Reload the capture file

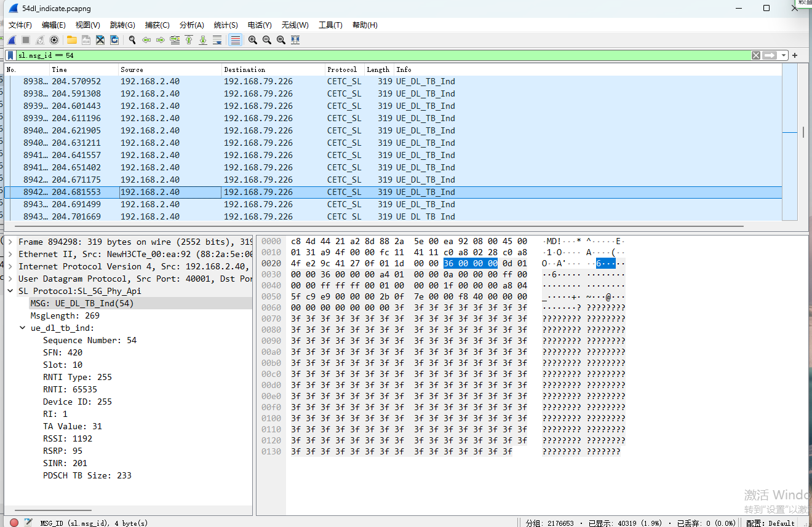click(114, 40)
